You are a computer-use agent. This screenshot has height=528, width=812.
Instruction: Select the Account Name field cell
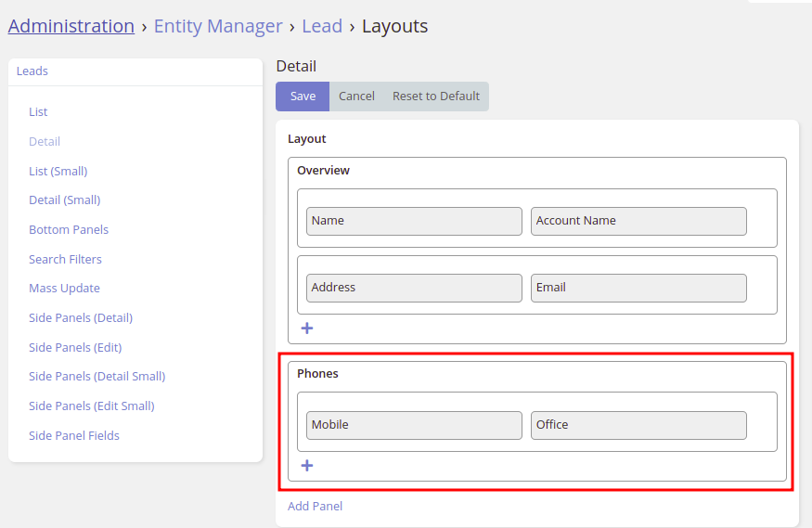click(638, 221)
